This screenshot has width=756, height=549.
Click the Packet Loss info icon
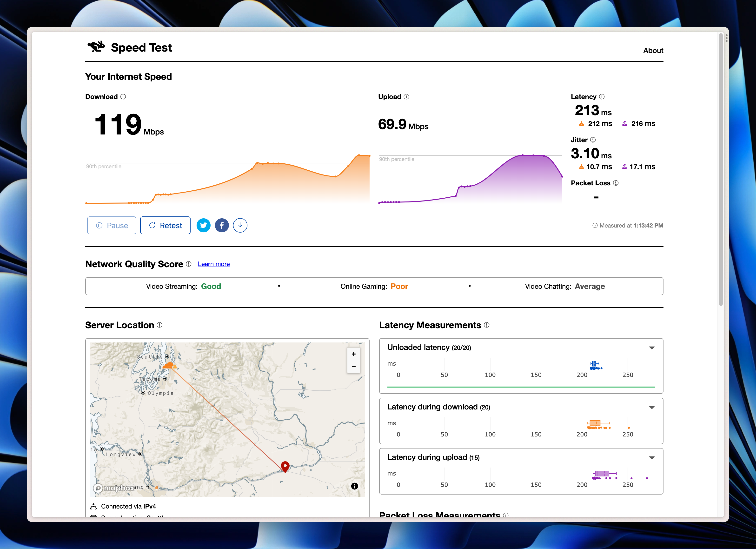616,183
